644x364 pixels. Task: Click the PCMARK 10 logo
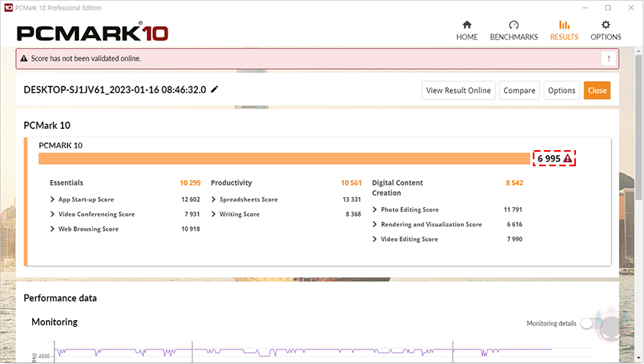92,33
